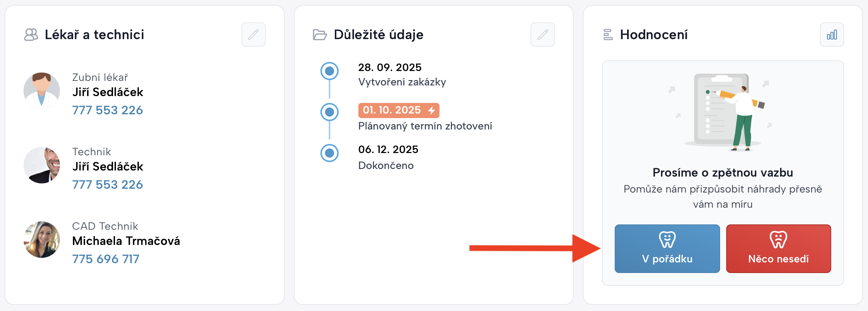Call the Zubní lékař's phone number

pos(107,110)
